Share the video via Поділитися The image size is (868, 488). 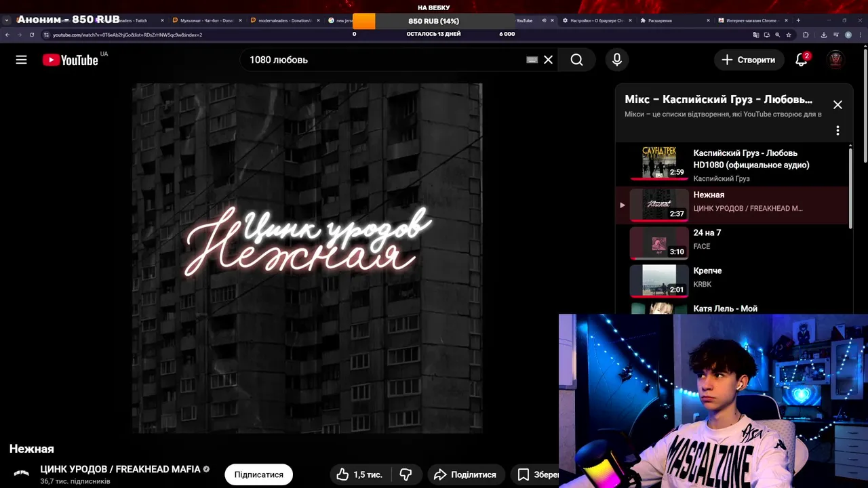pyautogui.click(x=466, y=474)
